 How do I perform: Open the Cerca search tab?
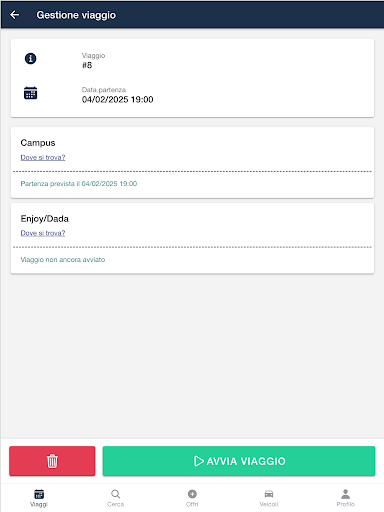point(115,498)
